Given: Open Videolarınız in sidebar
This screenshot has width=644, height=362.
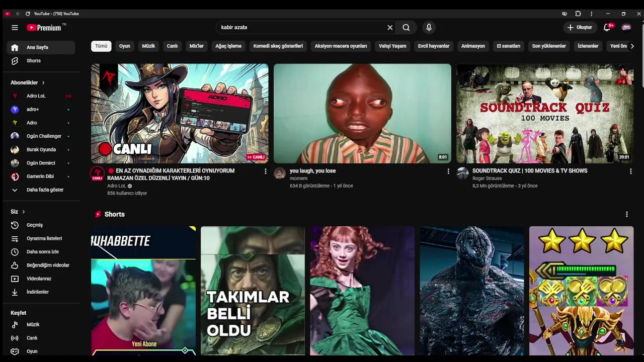Looking at the screenshot, I should 41,279.
